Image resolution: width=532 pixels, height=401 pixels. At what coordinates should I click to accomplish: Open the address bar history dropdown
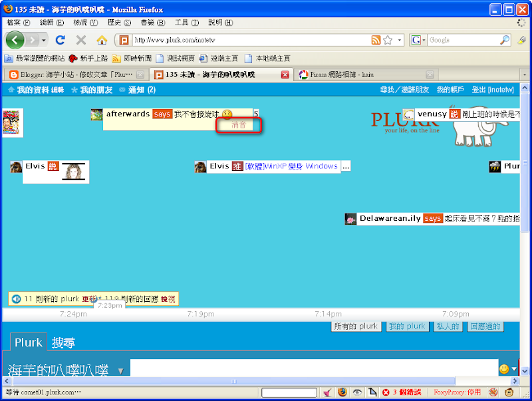400,40
